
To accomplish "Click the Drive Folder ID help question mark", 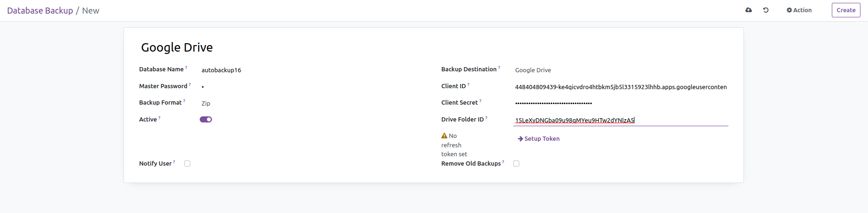I will tap(486, 118).
